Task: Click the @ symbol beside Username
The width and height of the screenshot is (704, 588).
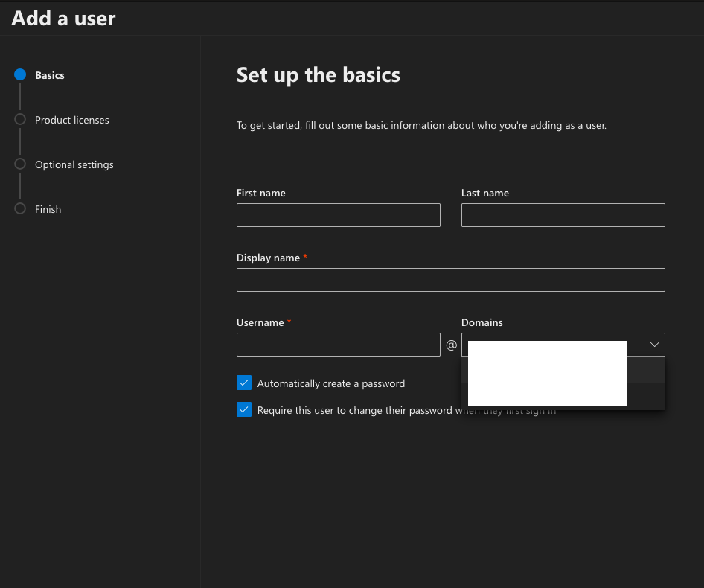Action: coord(451,345)
